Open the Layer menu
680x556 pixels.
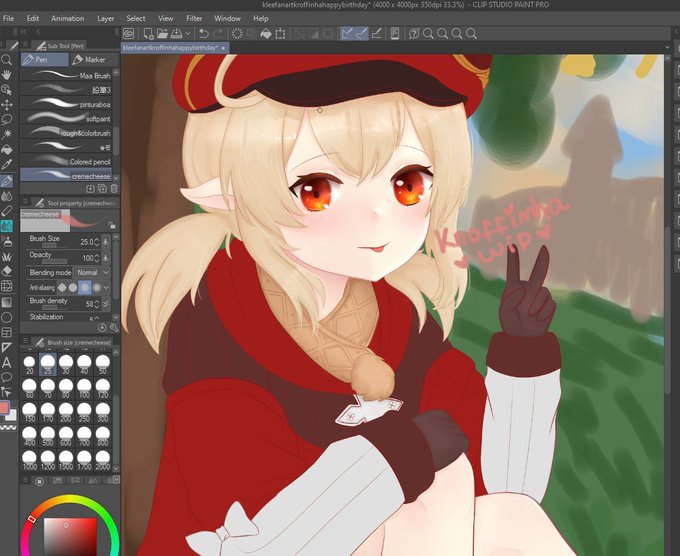click(106, 19)
